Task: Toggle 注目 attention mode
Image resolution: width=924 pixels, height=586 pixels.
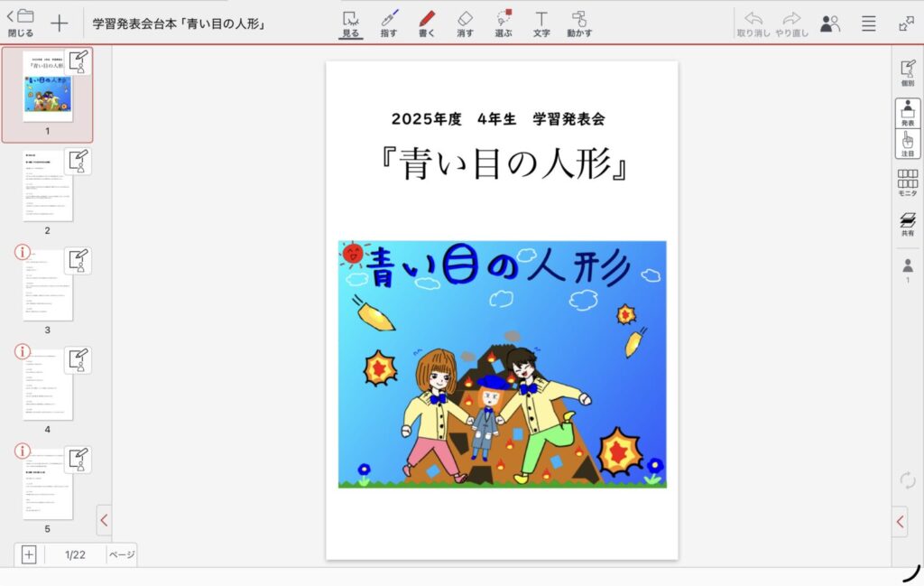Action: (907, 144)
